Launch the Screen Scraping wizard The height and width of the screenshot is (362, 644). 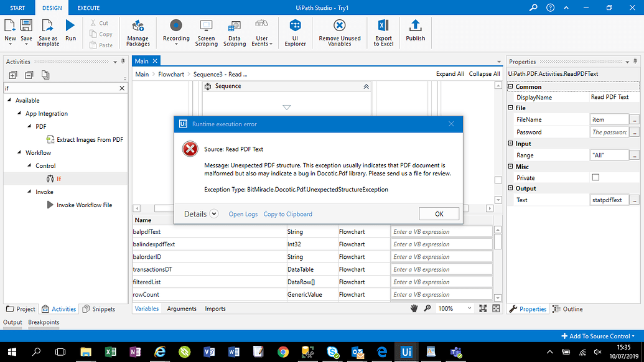[206, 32]
